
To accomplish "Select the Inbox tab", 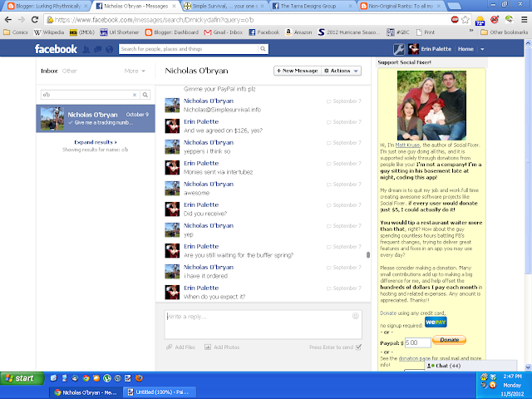I will (x=49, y=71).
